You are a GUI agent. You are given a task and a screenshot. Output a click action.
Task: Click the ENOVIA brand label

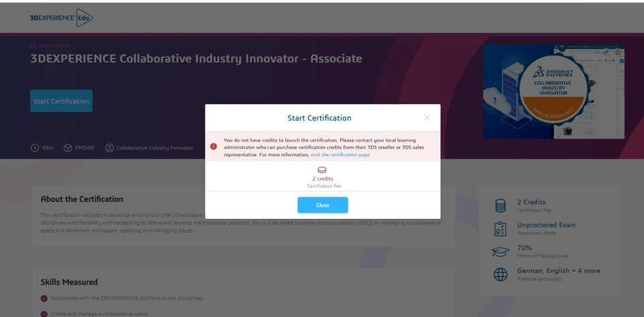click(x=85, y=148)
